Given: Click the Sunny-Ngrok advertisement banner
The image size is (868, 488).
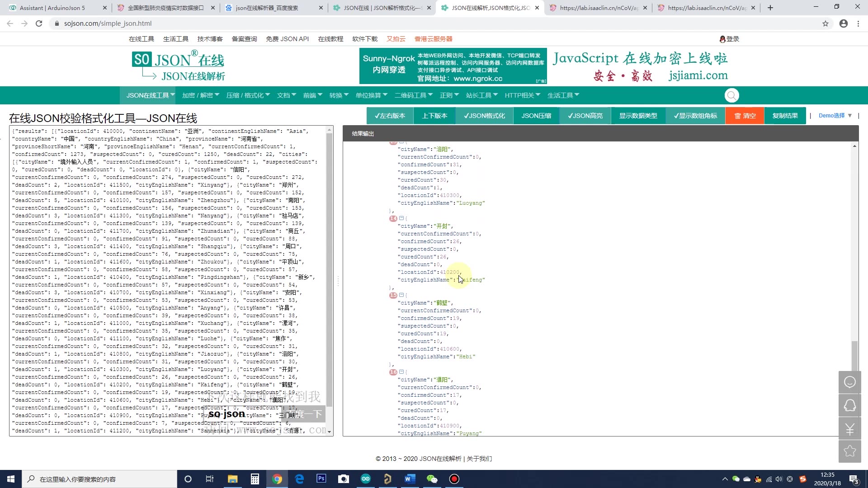Looking at the screenshot, I should [x=453, y=66].
